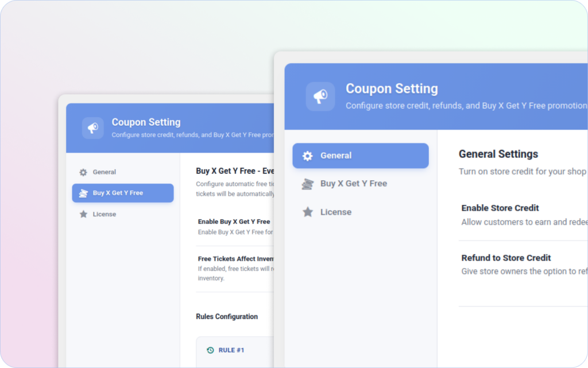This screenshot has height=368, width=588.
Task: Click the gear icon beside highlighted General tab
Action: (x=308, y=156)
